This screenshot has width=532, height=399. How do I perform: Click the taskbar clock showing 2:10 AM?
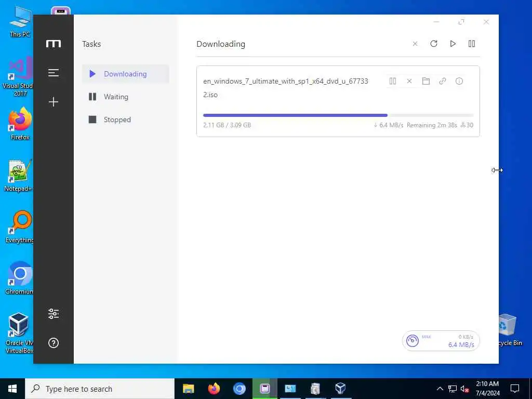point(487,389)
